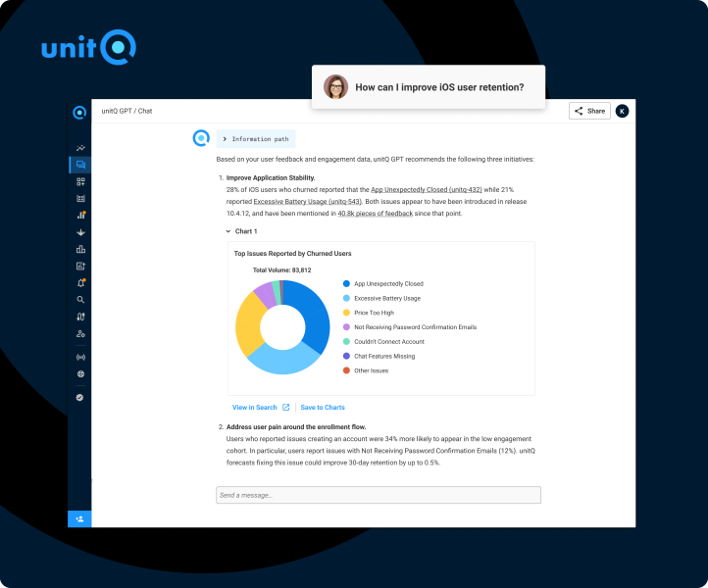708x588 pixels.
Task: Open the Search magnifier sidebar icon
Action: (80, 300)
